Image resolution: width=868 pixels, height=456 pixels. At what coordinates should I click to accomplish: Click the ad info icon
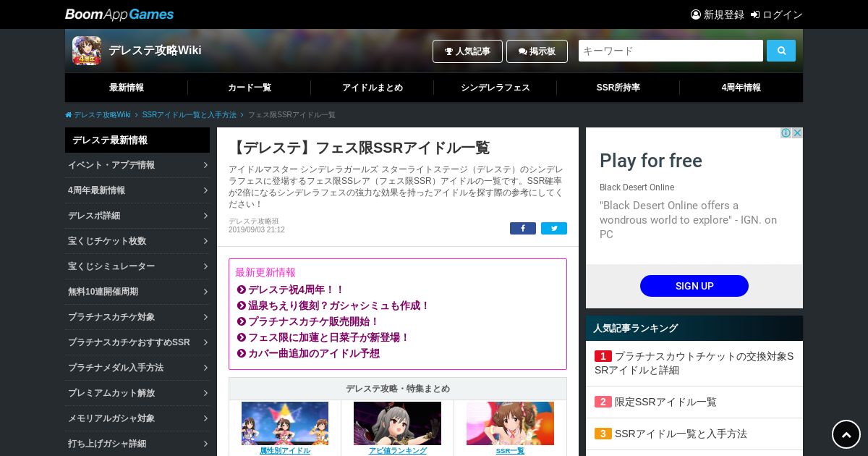786,133
